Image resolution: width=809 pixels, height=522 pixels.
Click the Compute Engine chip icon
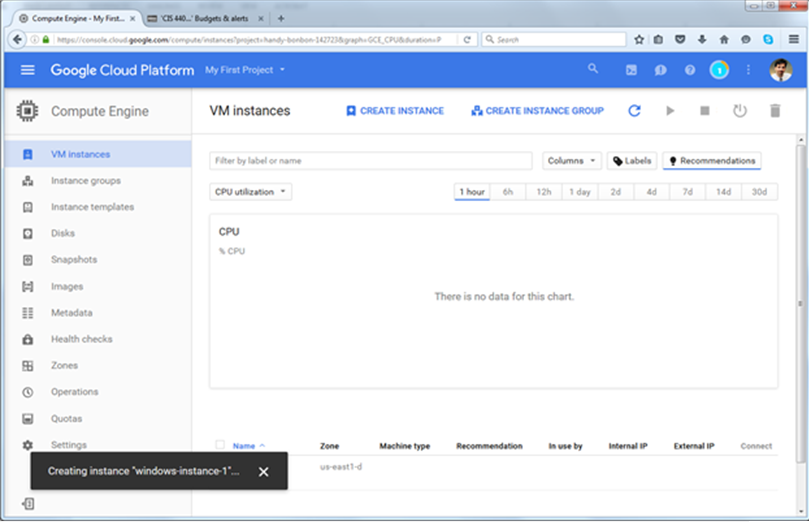tap(27, 111)
